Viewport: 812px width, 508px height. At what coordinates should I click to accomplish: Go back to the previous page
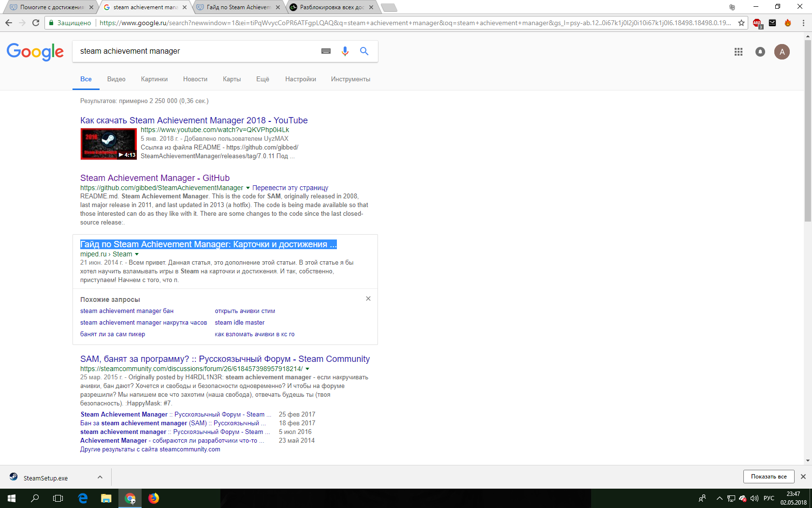[x=9, y=23]
